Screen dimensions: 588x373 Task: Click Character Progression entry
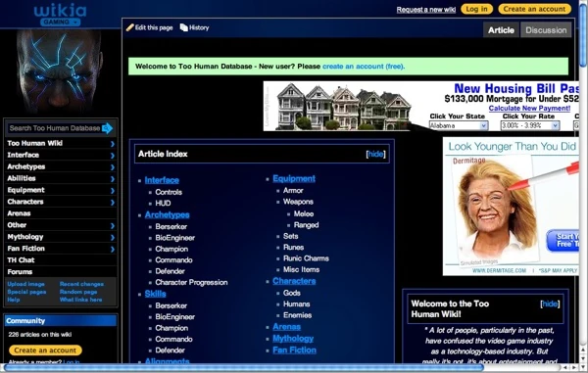click(x=191, y=282)
